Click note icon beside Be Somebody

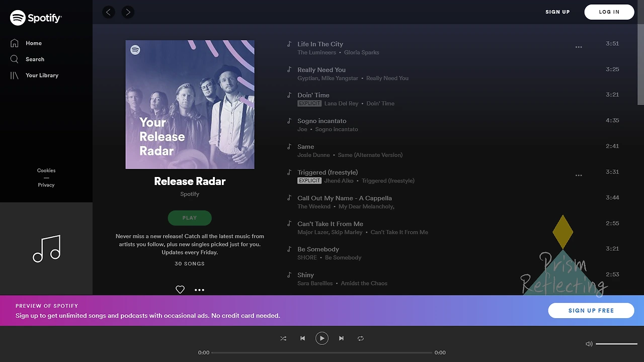coord(289,249)
